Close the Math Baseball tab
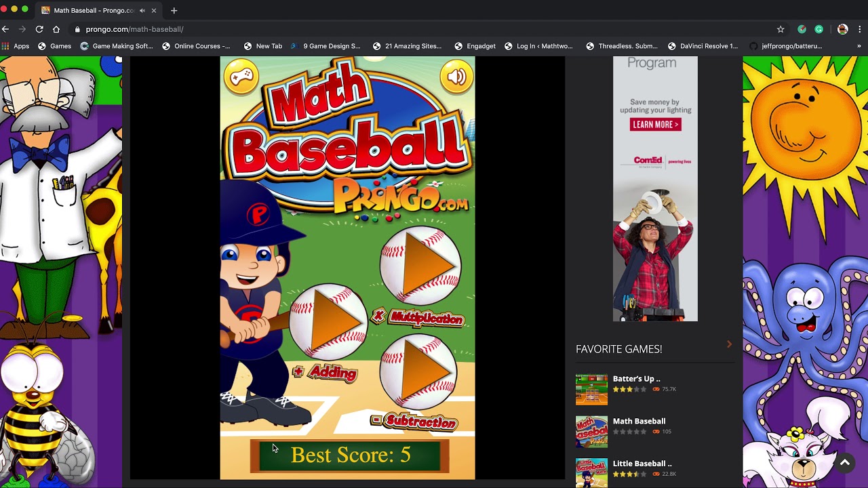The image size is (868, 488). coord(154,10)
